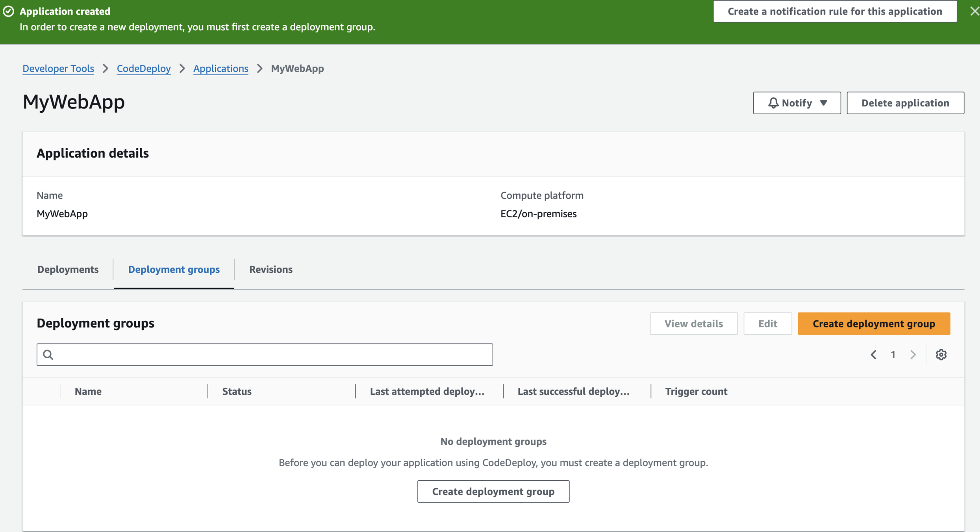Viewport: 980px width, 532px height.
Task: Click the Name column header
Action: click(x=88, y=391)
